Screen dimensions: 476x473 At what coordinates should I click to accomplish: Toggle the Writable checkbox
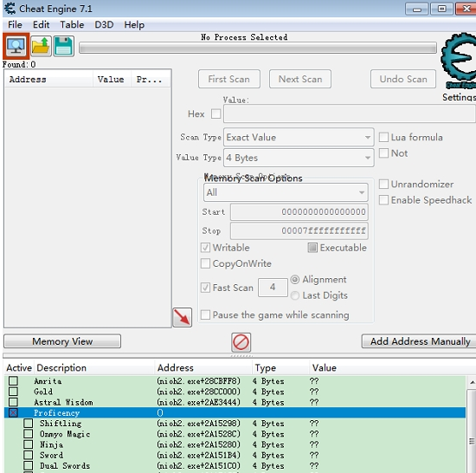coord(205,248)
